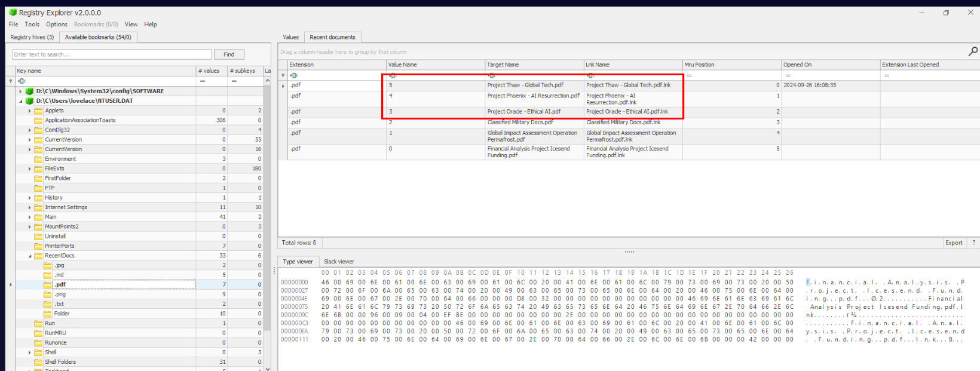Click the SOFTWARE hive green cube icon

pyautogui.click(x=29, y=91)
